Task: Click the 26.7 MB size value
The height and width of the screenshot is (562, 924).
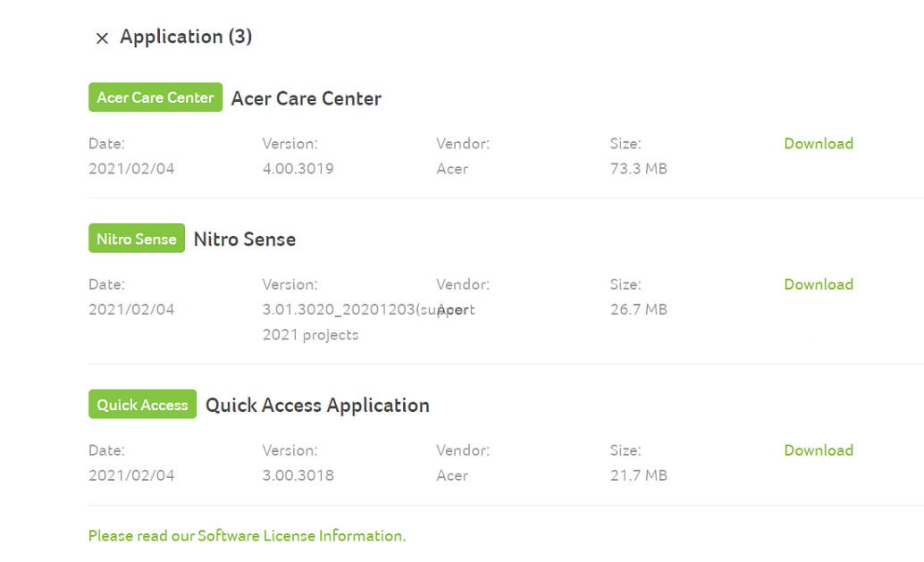Action: point(639,310)
